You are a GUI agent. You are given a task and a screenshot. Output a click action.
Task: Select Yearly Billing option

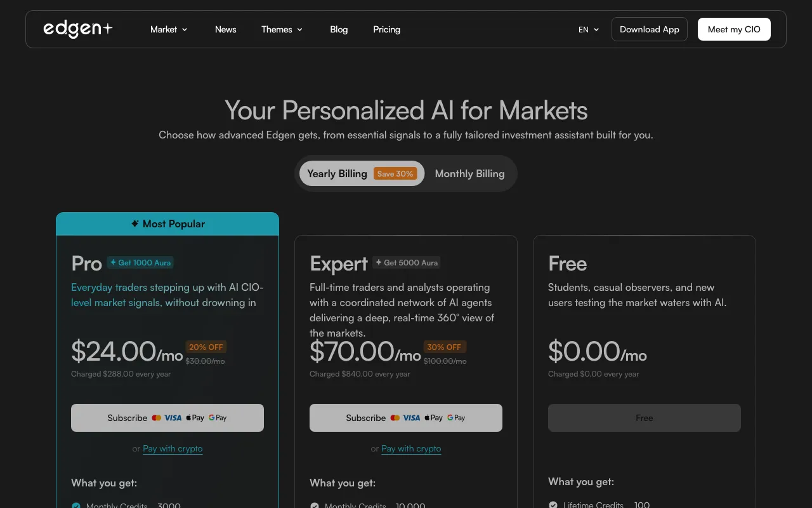[362, 173]
